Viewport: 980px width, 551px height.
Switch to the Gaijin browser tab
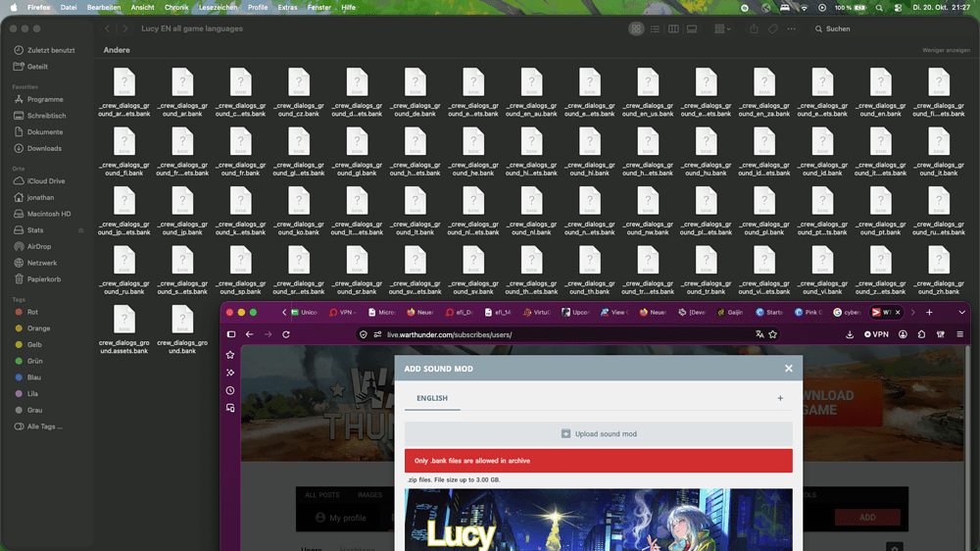point(729,312)
